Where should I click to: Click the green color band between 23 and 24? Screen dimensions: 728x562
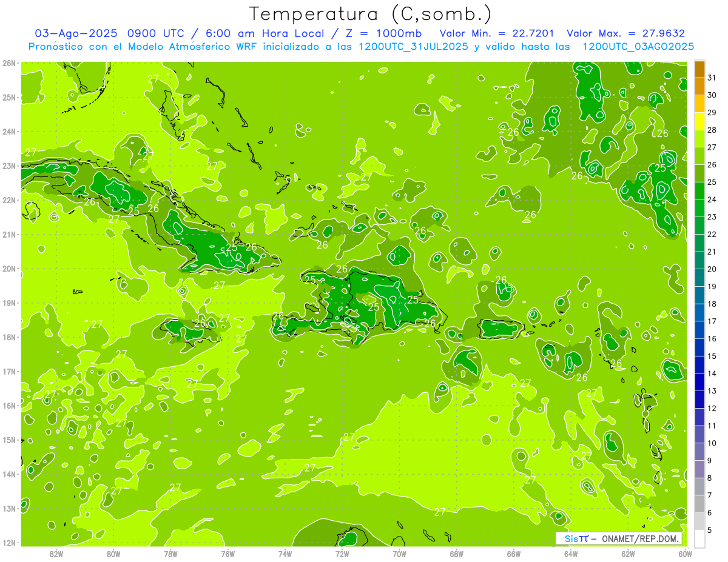(x=699, y=209)
